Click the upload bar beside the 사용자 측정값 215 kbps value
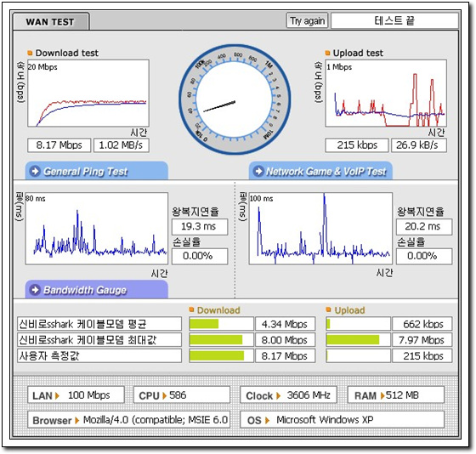This screenshot has height=454, width=476. [358, 355]
